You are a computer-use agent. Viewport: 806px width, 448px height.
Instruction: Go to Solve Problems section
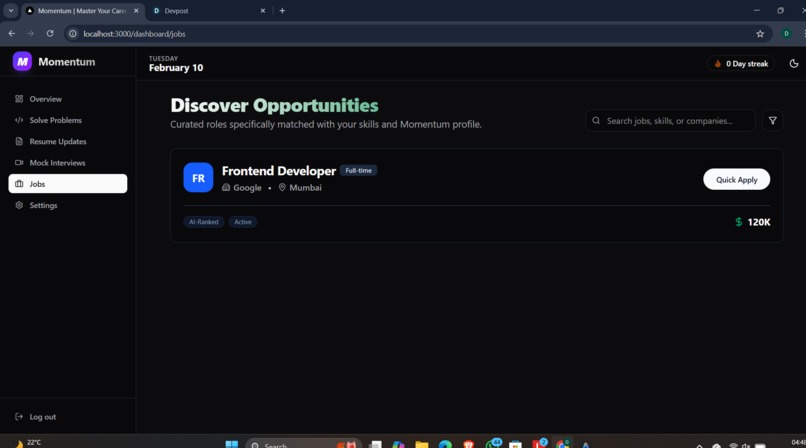pos(67,120)
